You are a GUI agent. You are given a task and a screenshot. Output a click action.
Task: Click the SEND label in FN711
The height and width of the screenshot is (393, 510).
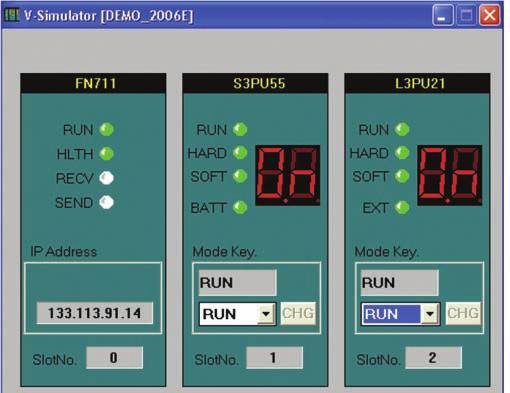[x=74, y=203]
